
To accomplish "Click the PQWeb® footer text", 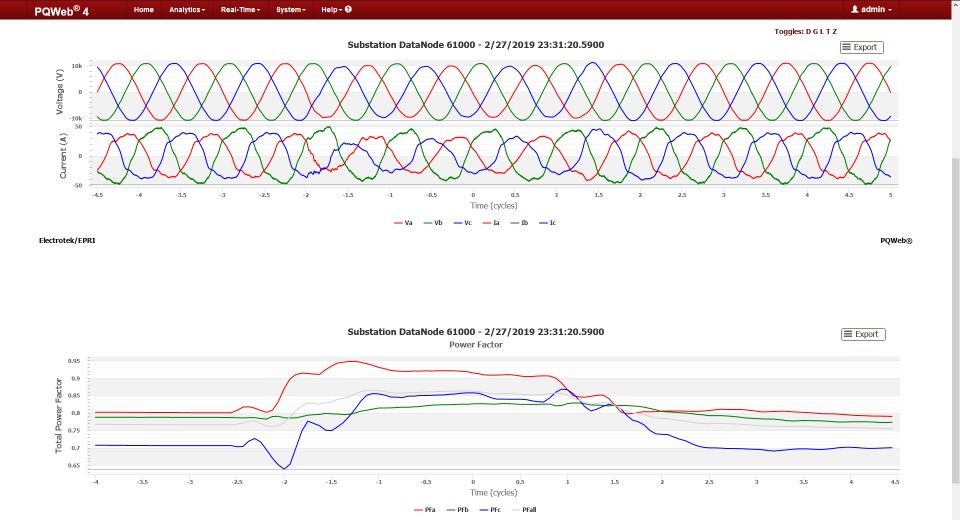I will (896, 241).
